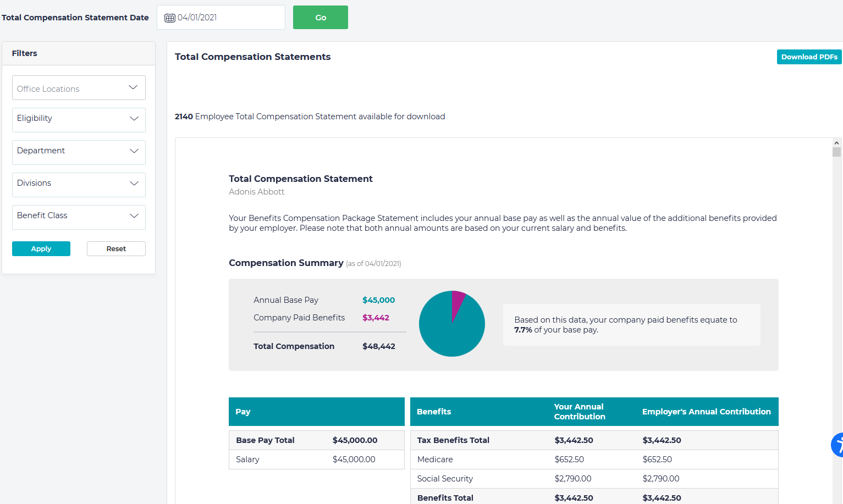This screenshot has width=843, height=504.
Task: Open the Divisions filter dropdown
Action: (79, 184)
